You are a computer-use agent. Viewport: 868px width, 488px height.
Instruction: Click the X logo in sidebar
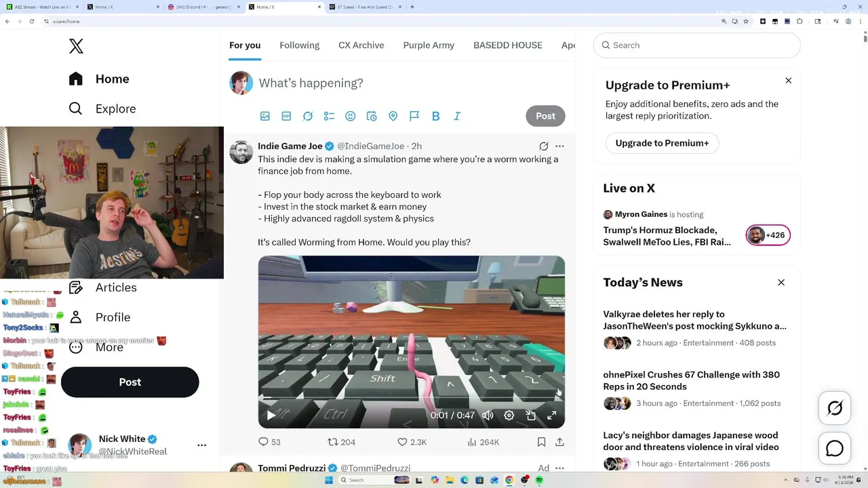pyautogui.click(x=76, y=46)
